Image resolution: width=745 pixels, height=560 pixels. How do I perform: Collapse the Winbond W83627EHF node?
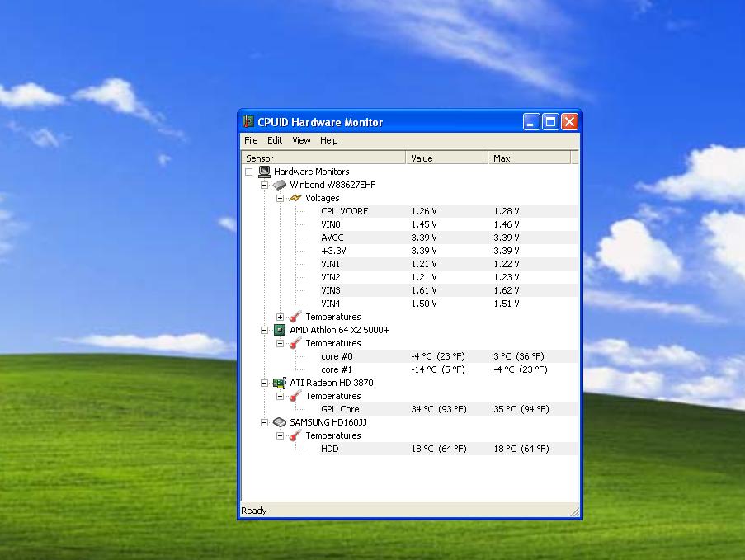(x=264, y=185)
